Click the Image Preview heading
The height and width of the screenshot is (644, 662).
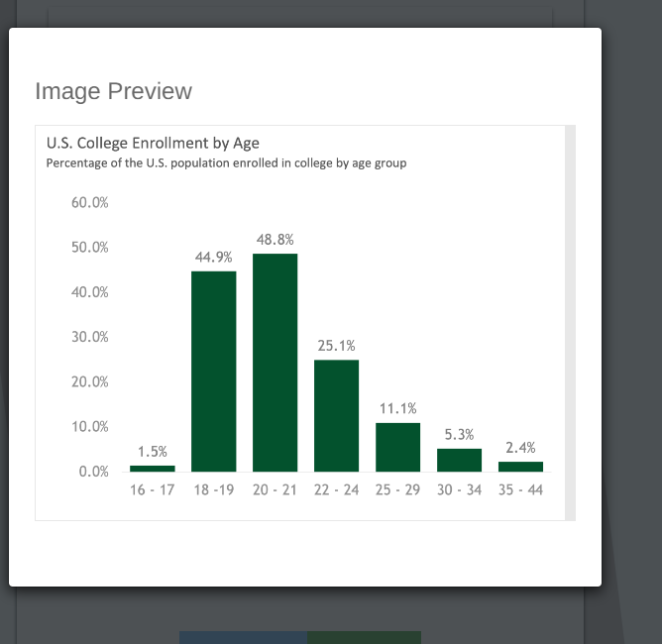click(x=113, y=91)
